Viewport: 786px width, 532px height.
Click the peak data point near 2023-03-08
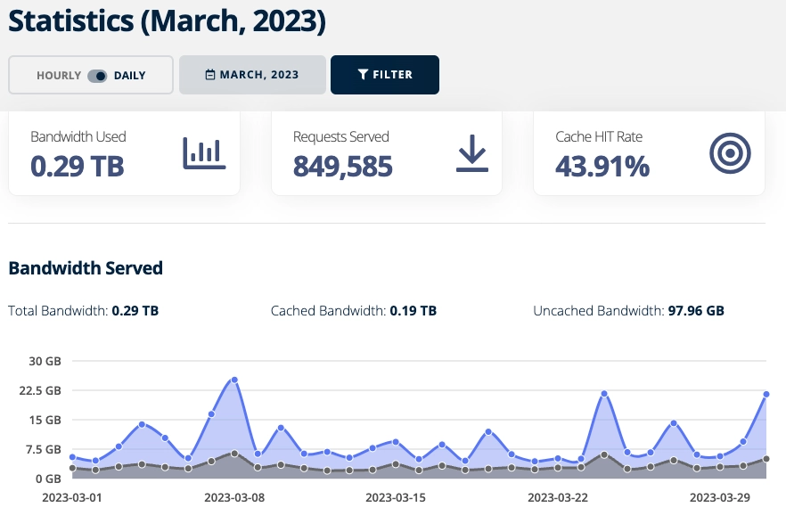(x=234, y=380)
